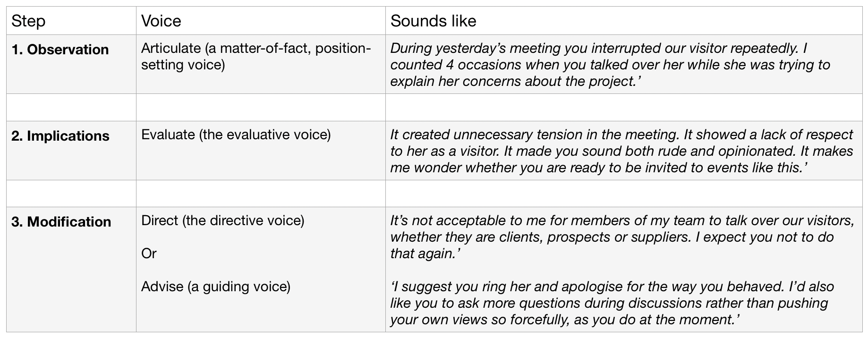Select the "1. Observation" step cell

[x=60, y=50]
